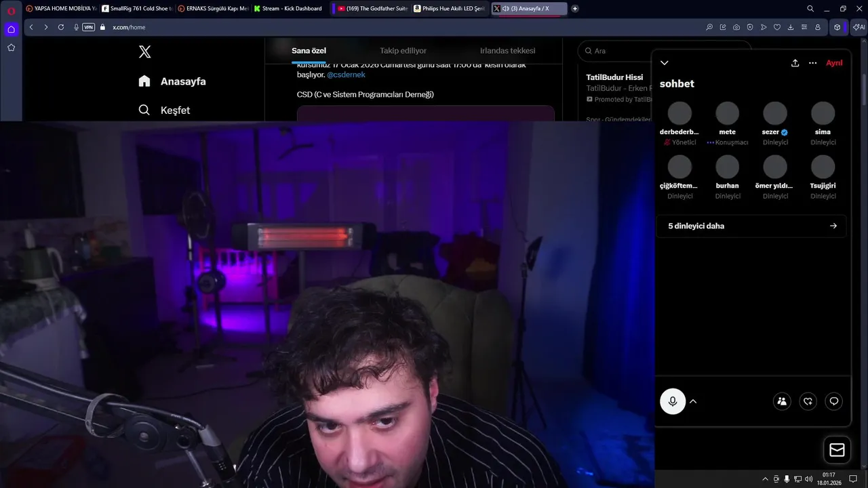Open Opera sidebar bookmarks star icon

pos(11,47)
